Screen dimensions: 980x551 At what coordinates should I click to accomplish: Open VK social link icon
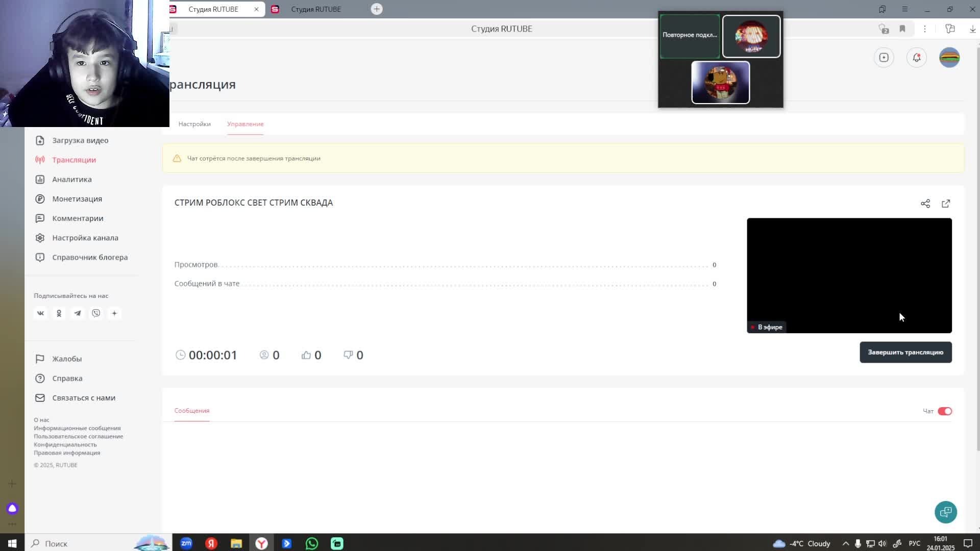pos(40,313)
